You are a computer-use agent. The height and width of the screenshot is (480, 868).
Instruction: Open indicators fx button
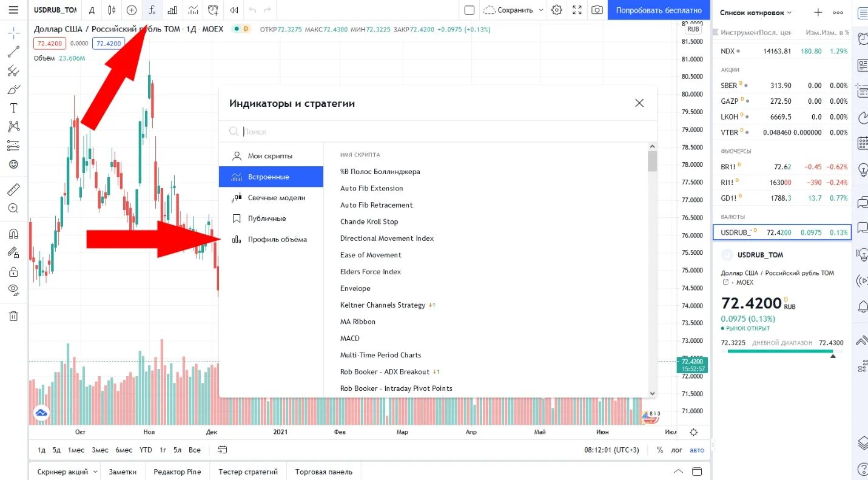[152, 10]
